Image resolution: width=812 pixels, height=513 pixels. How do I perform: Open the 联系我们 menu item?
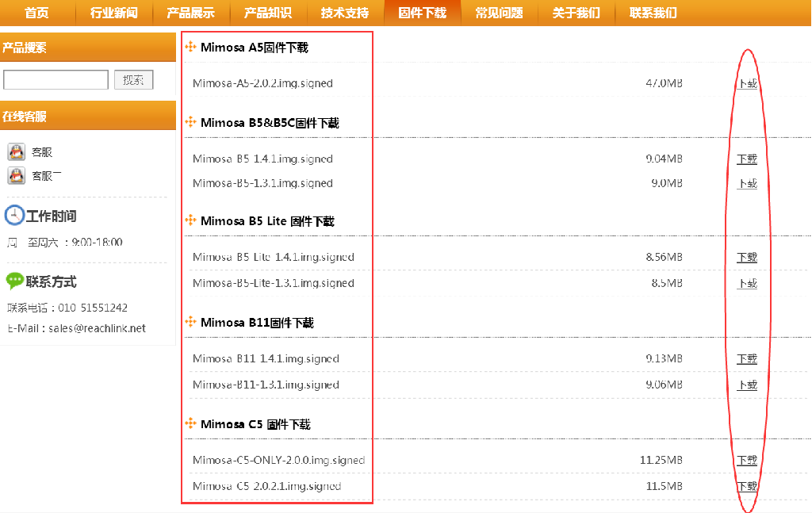(x=653, y=13)
